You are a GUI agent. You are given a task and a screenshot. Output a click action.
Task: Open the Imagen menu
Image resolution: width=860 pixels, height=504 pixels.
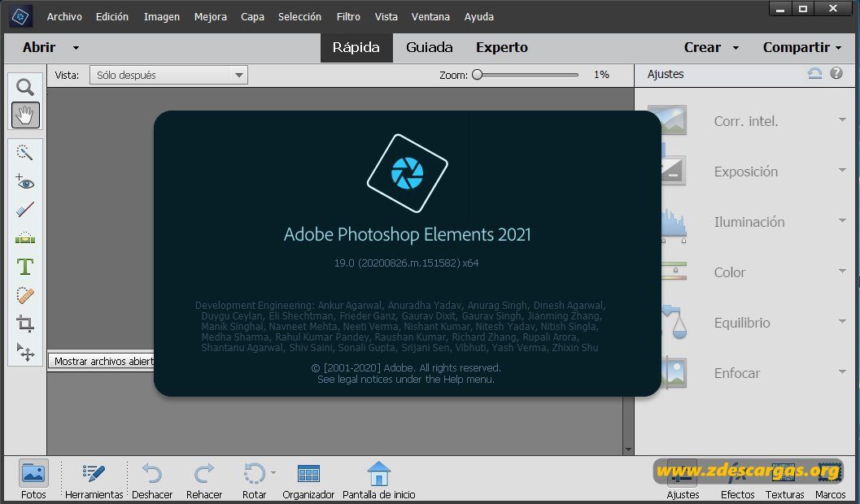(x=162, y=17)
